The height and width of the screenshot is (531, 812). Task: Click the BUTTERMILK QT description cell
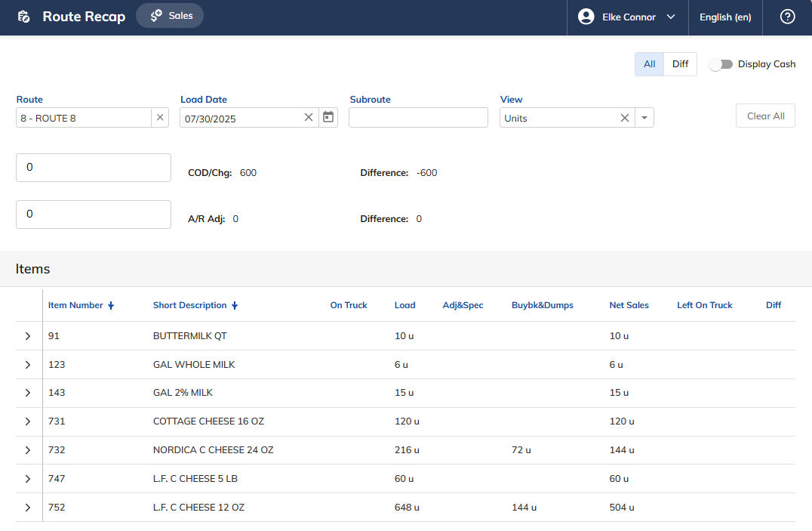(x=189, y=336)
